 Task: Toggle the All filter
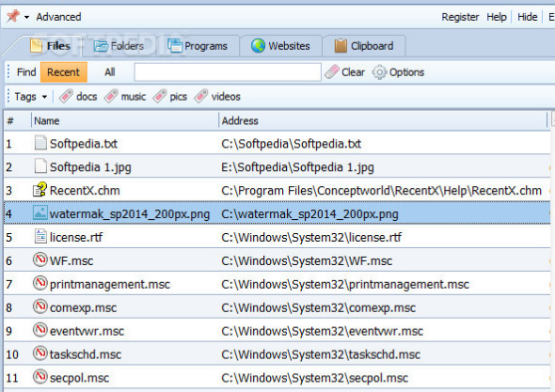pos(110,72)
